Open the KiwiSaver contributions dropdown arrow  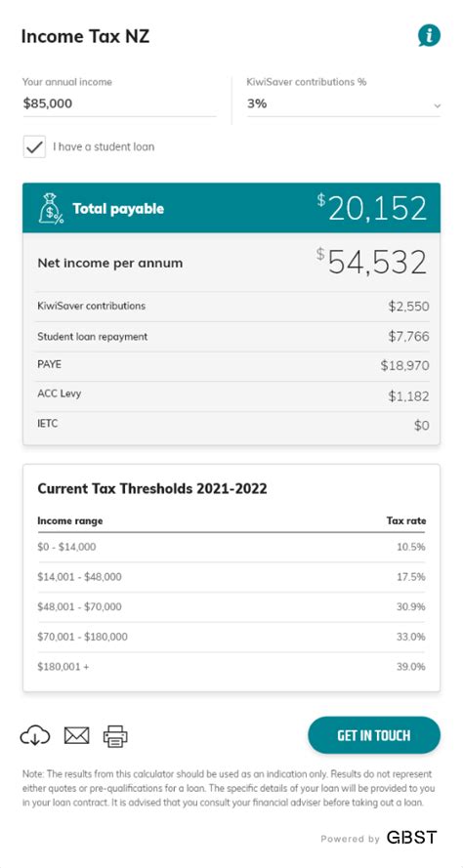437,105
